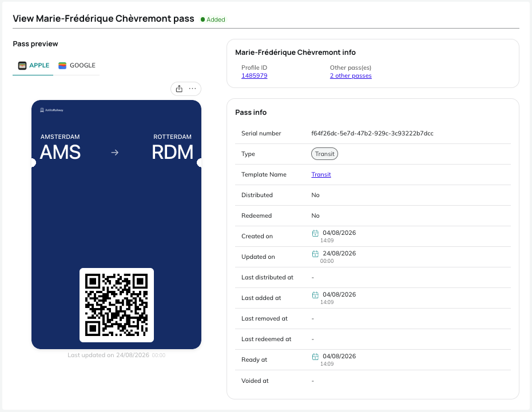
Task: Click the Added status text
Action: point(216,19)
